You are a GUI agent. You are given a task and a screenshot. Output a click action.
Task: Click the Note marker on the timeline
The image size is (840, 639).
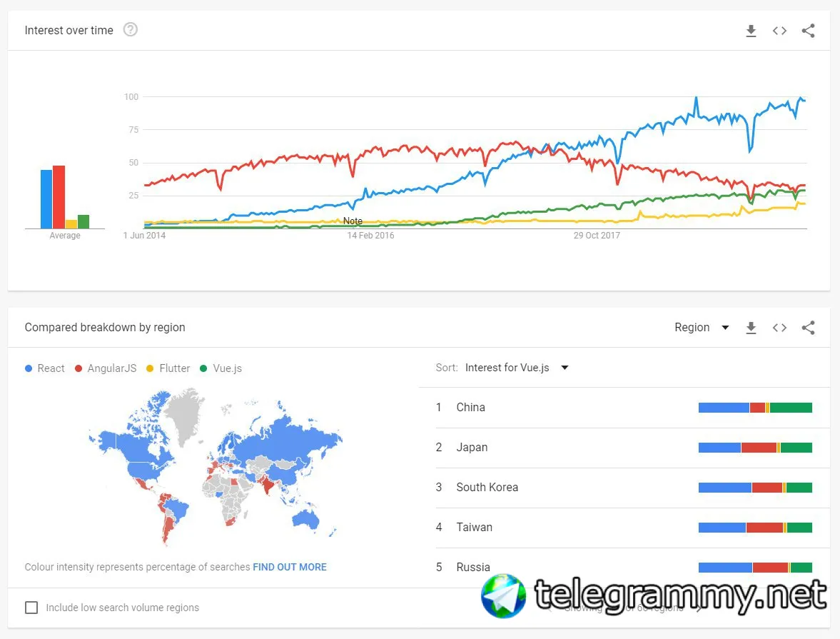(353, 221)
